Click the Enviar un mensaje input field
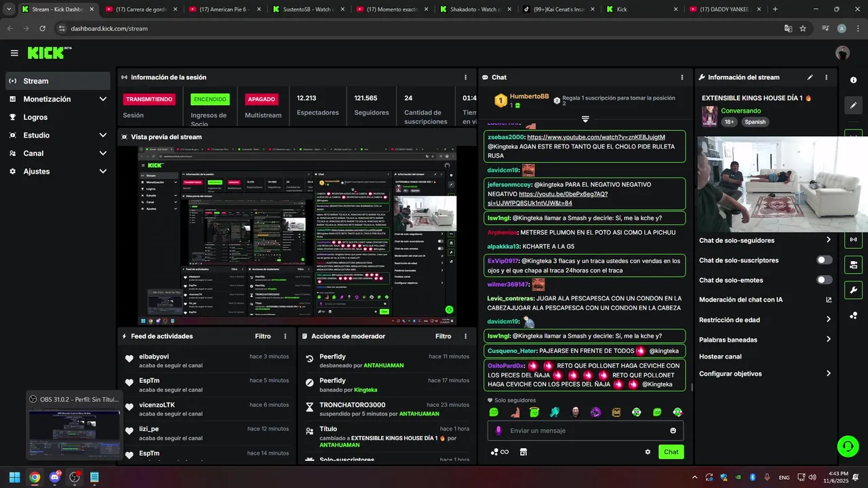The height and width of the screenshot is (488, 868). 585,430
